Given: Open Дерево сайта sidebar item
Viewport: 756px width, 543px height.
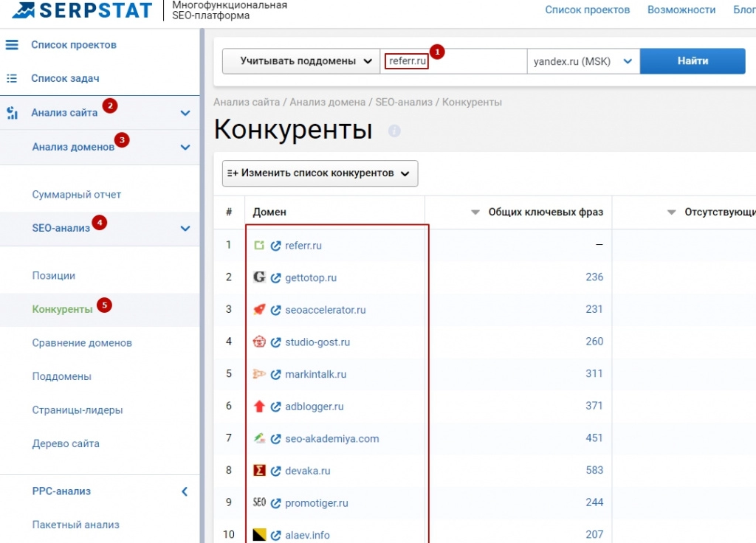Looking at the screenshot, I should click(x=66, y=443).
